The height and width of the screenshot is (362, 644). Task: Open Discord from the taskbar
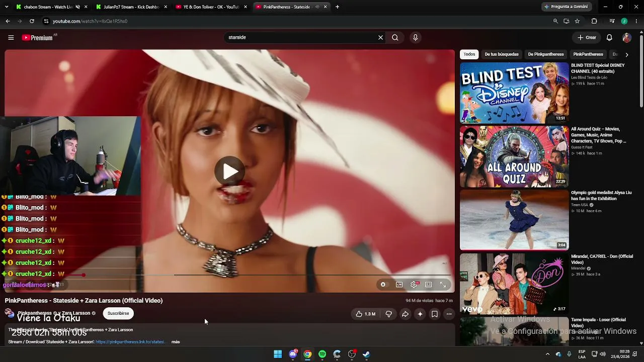pos(293,354)
